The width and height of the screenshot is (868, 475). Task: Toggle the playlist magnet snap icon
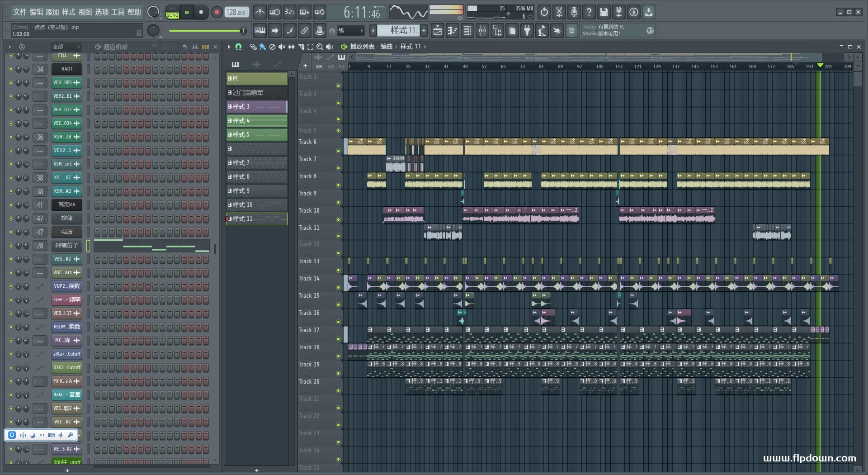pos(239,47)
